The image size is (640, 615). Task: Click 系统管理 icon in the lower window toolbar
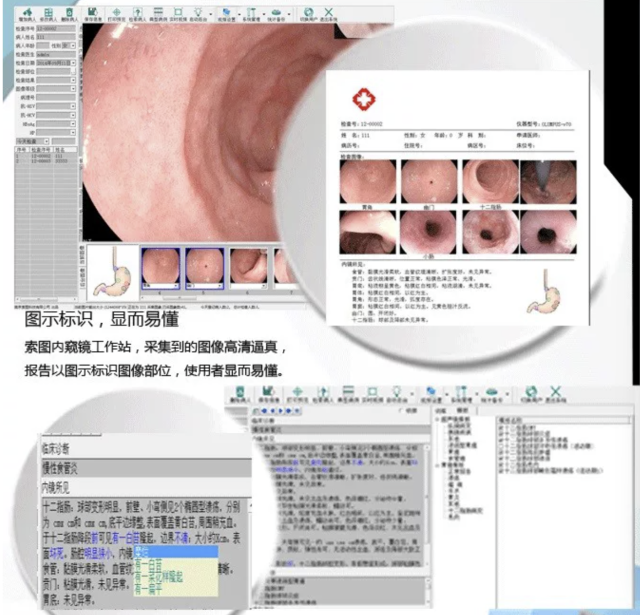pos(461,395)
